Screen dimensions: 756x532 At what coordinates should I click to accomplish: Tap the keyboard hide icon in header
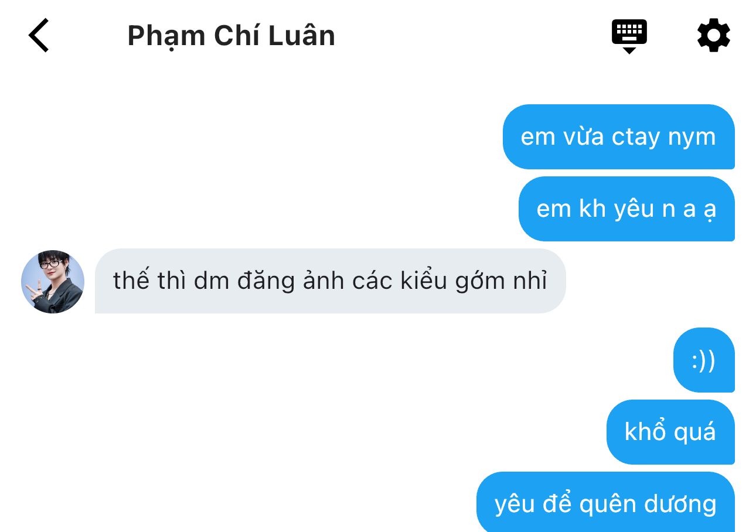(x=629, y=36)
